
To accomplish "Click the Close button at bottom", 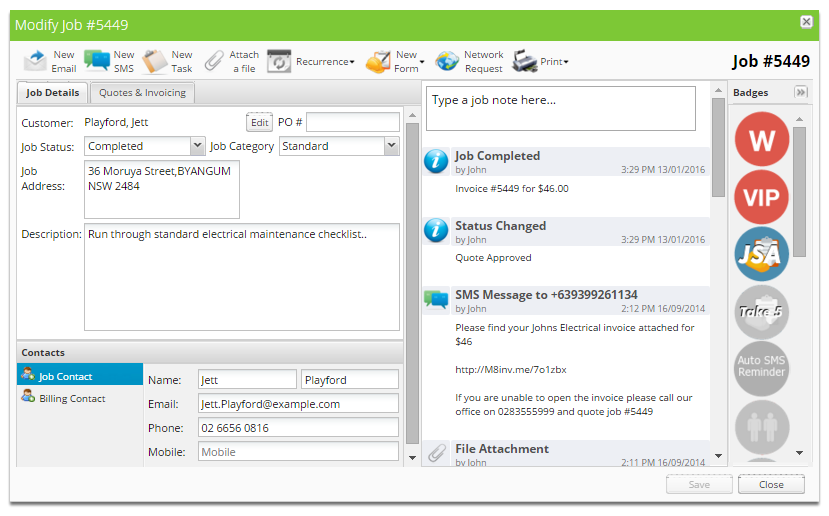I will tap(771, 484).
